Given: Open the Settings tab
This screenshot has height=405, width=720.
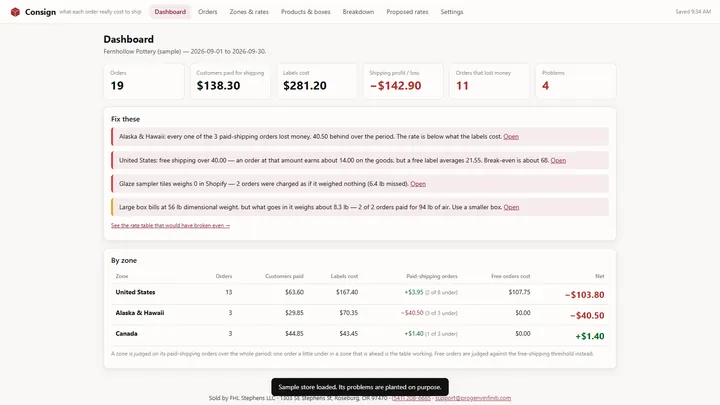Looking at the screenshot, I should point(452,12).
